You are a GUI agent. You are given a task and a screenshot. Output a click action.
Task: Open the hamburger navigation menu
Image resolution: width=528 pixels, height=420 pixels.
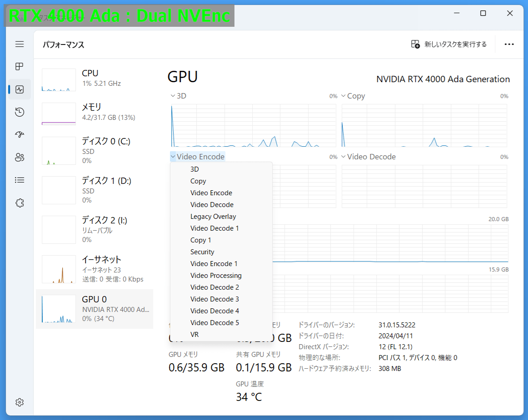tap(20, 44)
